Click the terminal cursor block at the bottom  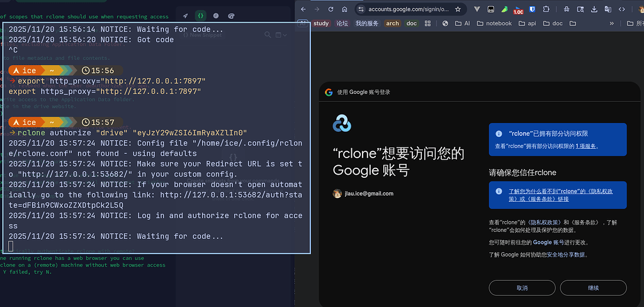pyautogui.click(x=11, y=246)
